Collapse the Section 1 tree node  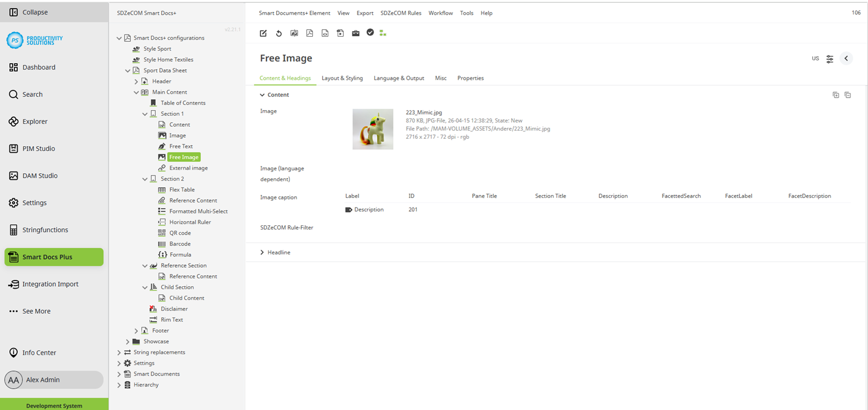coord(145,114)
